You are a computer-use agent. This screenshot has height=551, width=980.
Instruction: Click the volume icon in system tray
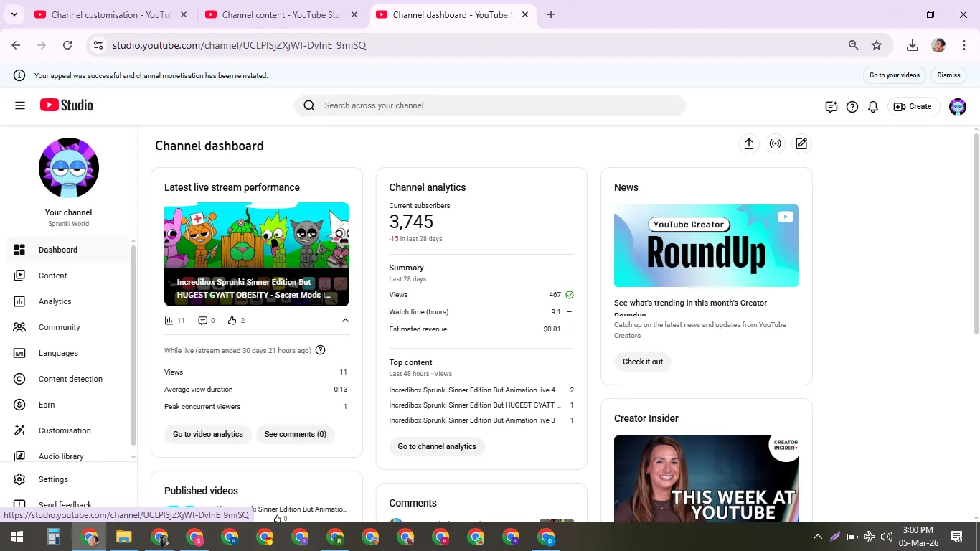pyautogui.click(x=887, y=537)
